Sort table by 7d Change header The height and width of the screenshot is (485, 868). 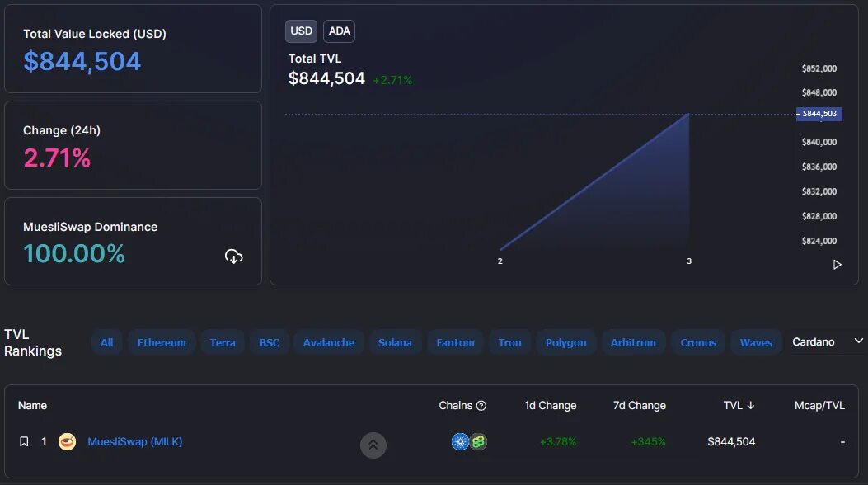640,405
